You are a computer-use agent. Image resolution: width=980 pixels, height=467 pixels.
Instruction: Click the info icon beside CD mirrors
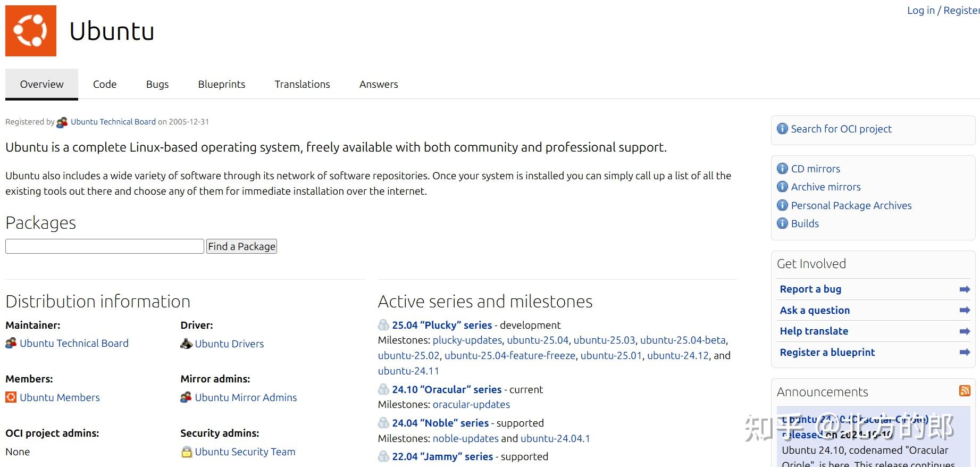click(782, 169)
